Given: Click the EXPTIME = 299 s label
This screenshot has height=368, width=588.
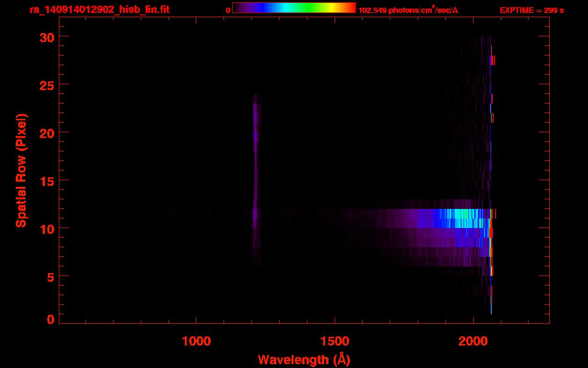Looking at the screenshot, I should click(x=531, y=10).
